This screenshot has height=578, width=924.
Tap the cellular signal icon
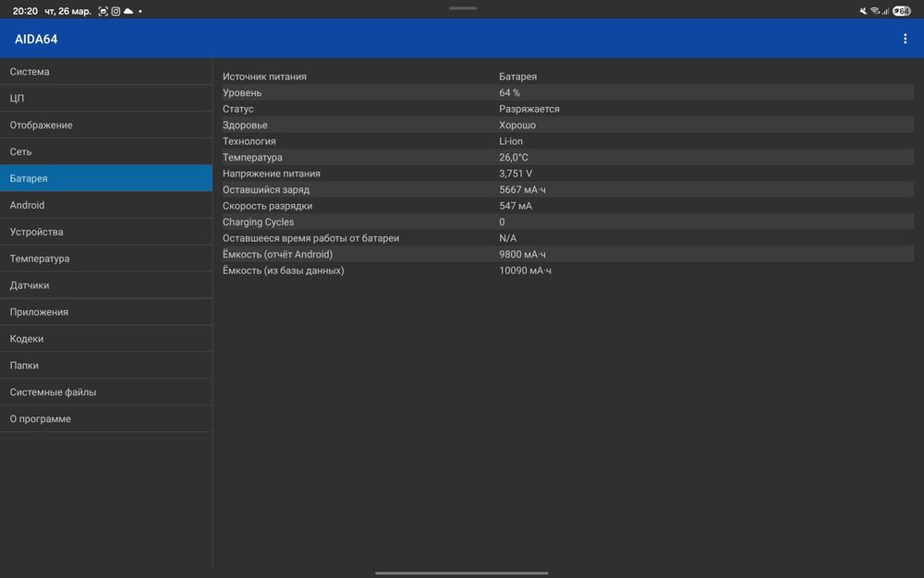point(885,10)
